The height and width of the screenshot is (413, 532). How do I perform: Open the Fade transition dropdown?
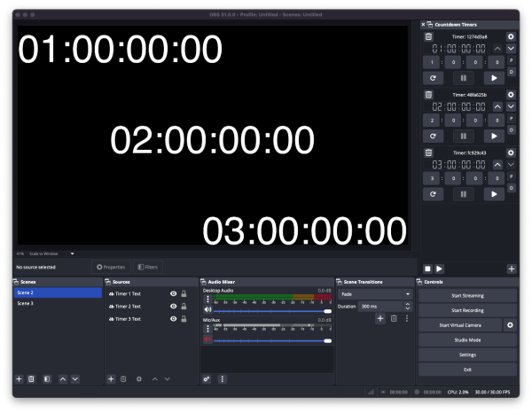point(376,293)
